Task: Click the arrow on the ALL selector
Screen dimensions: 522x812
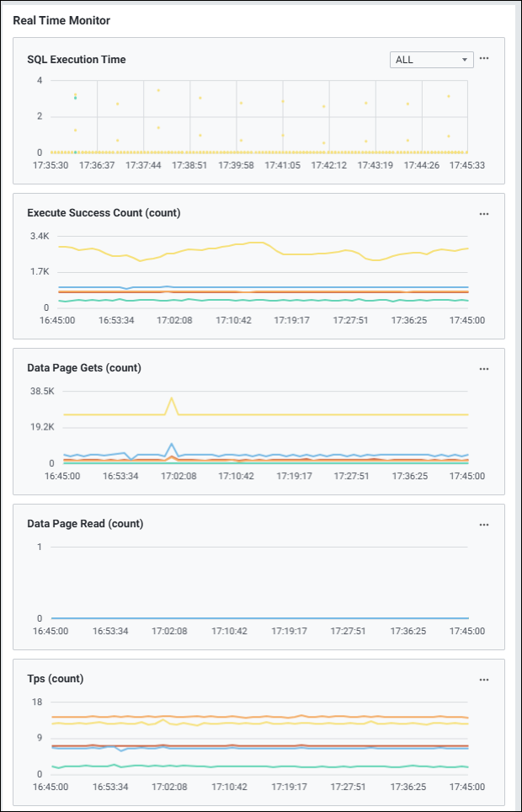Action: (x=465, y=60)
